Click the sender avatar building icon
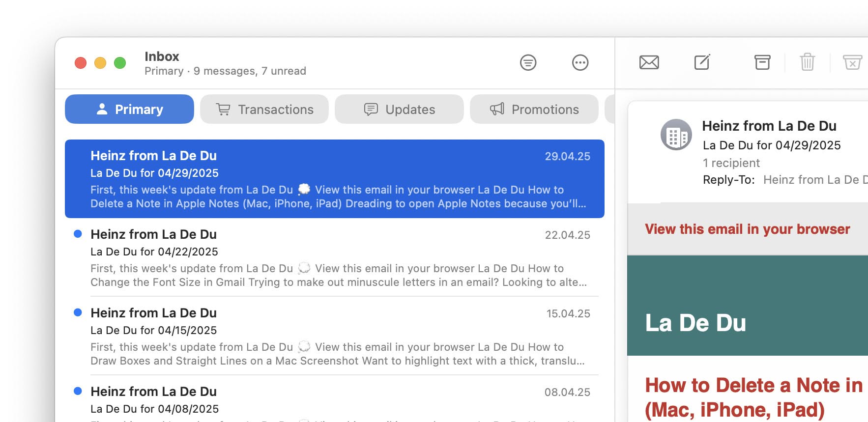This screenshot has height=422, width=868. [676, 135]
